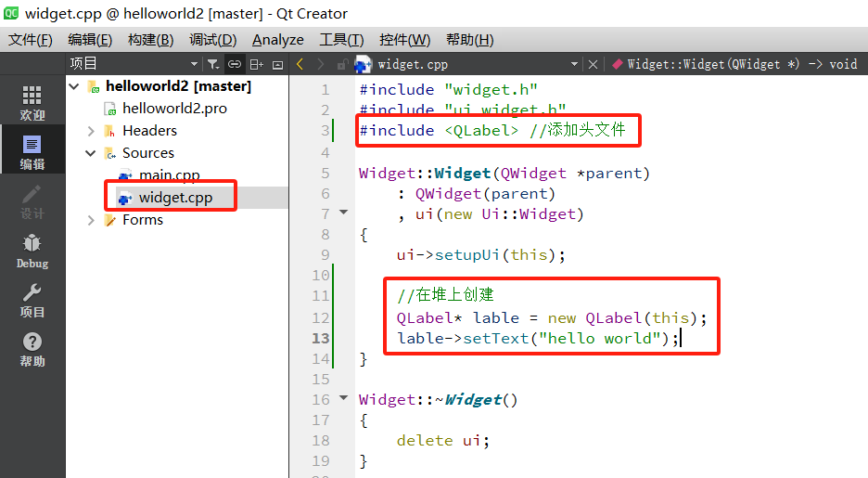Open the 欢迎 (Welcome) mode

(32, 103)
